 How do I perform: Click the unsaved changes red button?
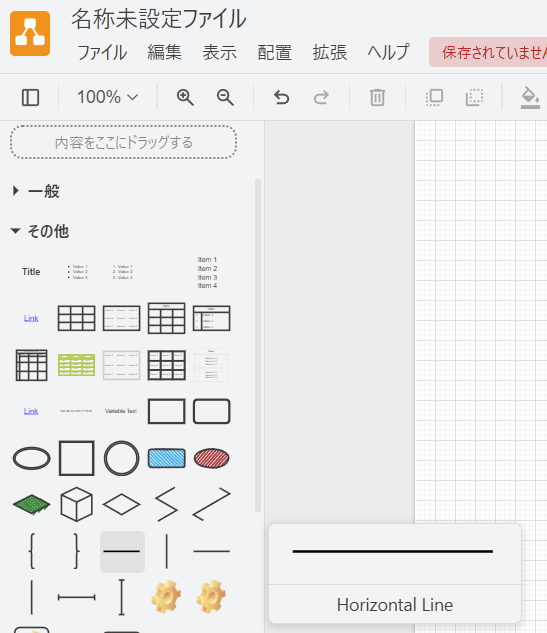pyautogui.click(x=488, y=52)
